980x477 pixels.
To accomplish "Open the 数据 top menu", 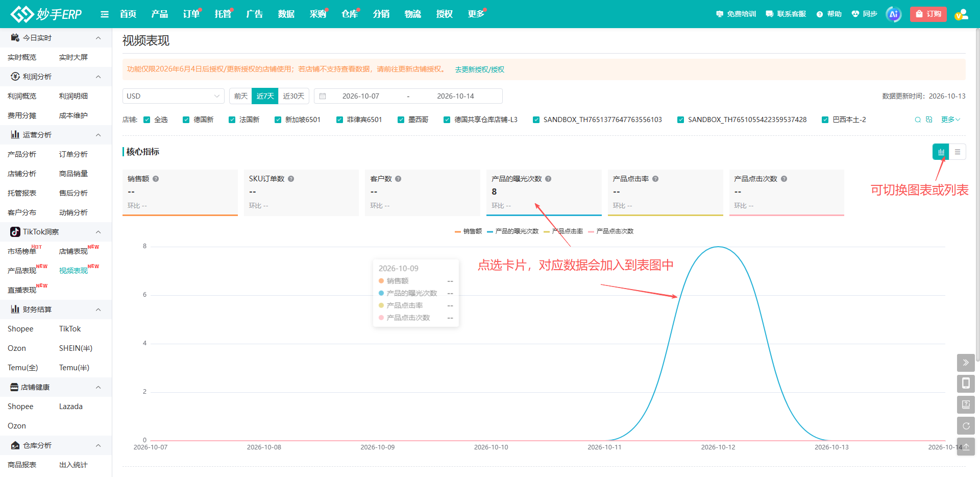I will click(x=286, y=14).
